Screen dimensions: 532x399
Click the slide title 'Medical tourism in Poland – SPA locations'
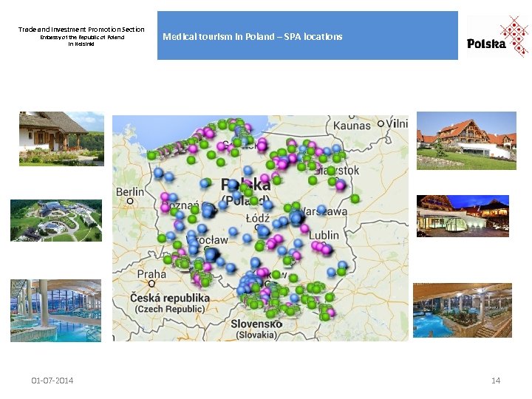(253, 37)
